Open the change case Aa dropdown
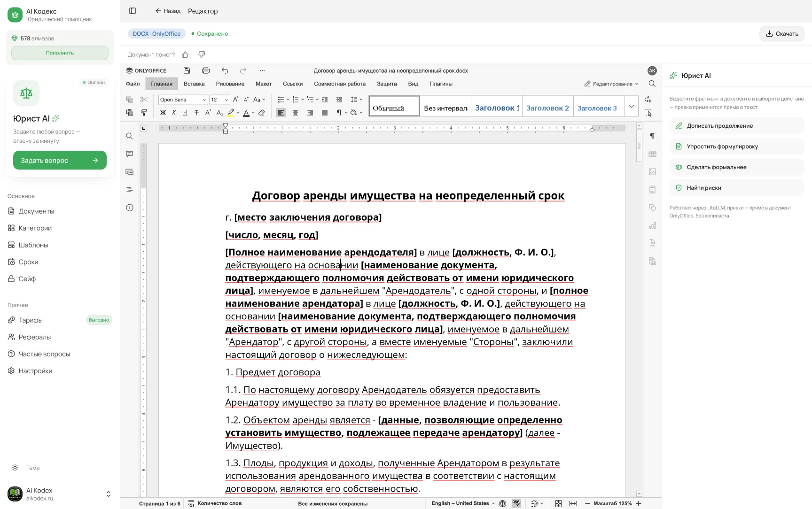812x509 pixels. click(259, 100)
